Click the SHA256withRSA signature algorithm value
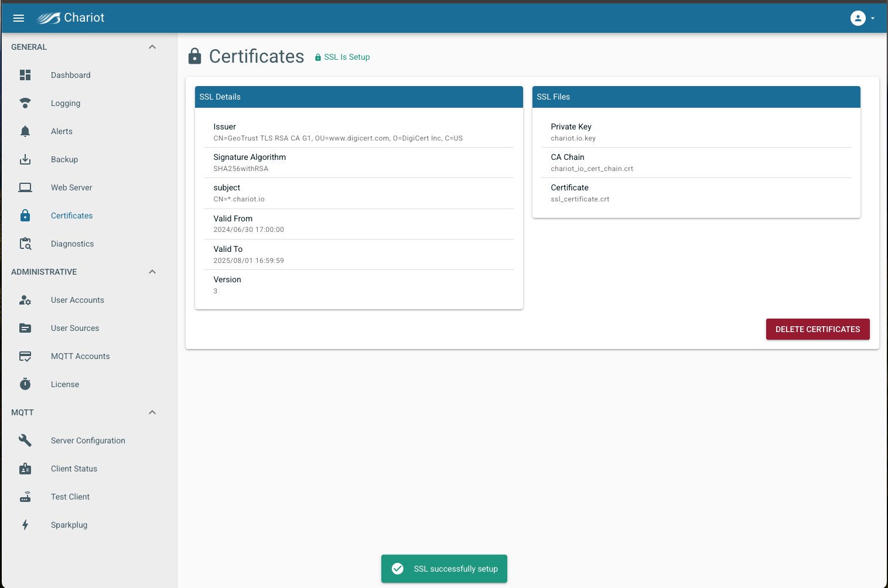Image resolution: width=888 pixels, height=588 pixels. (241, 169)
